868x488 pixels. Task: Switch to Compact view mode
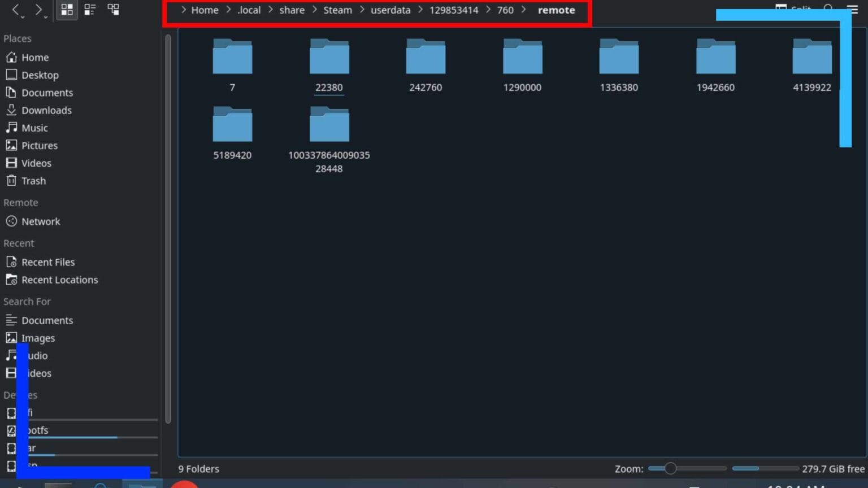click(90, 10)
